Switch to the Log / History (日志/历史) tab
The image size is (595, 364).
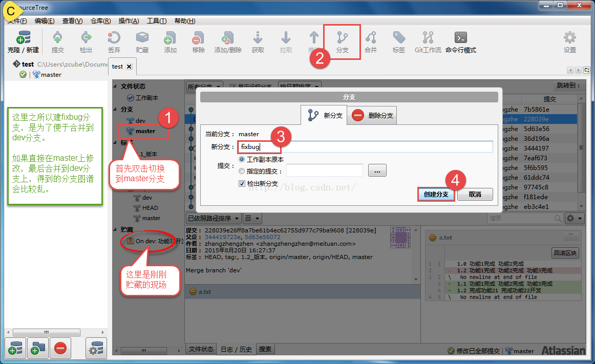237,349
